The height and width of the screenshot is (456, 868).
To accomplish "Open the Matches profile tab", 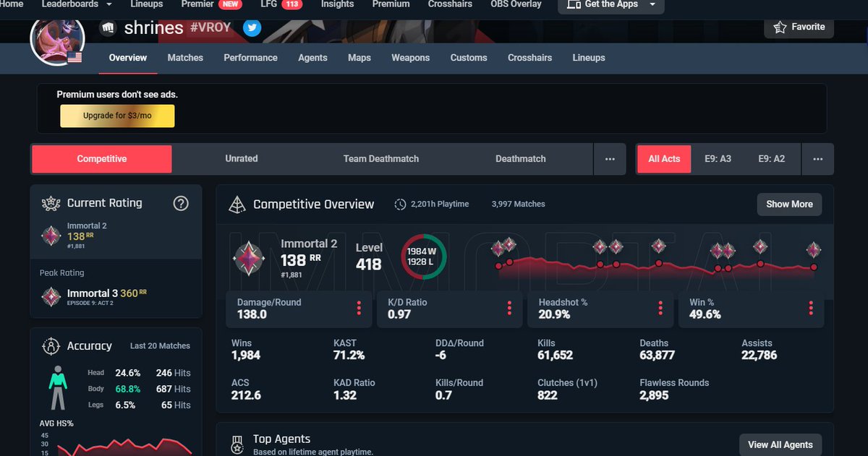I will point(185,58).
